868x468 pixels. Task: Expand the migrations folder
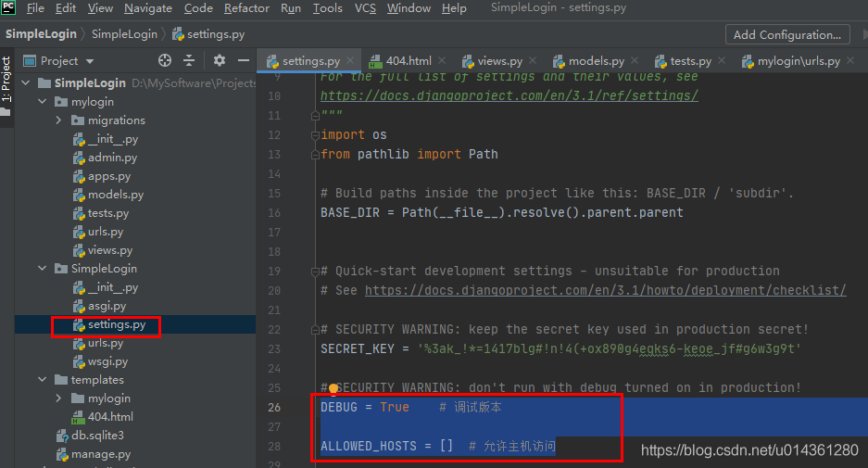(x=58, y=120)
